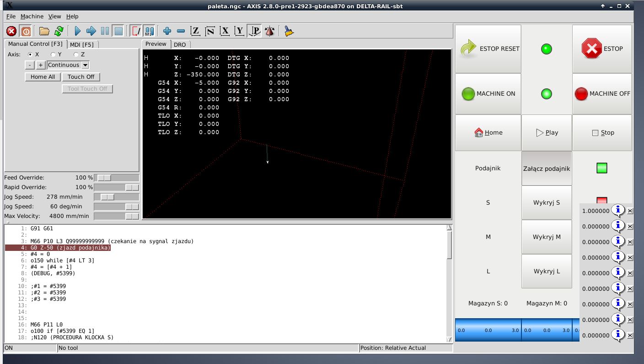The image size is (644, 364).
Task: Select Z axis radio button
Action: point(76,54)
